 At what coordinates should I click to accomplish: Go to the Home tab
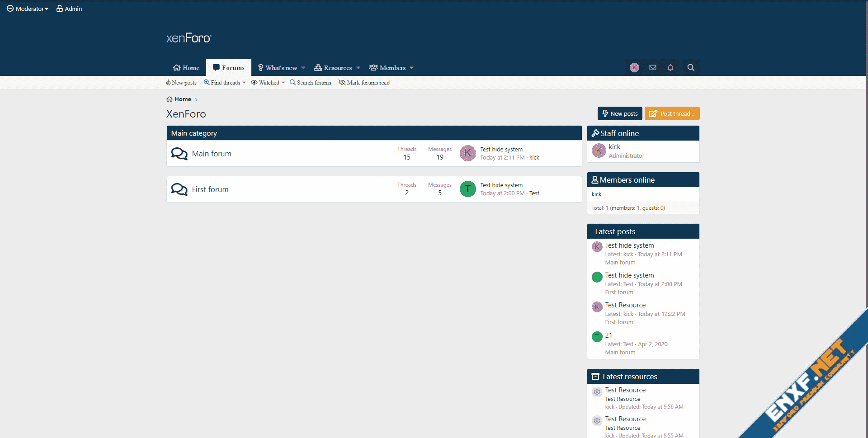(186, 68)
